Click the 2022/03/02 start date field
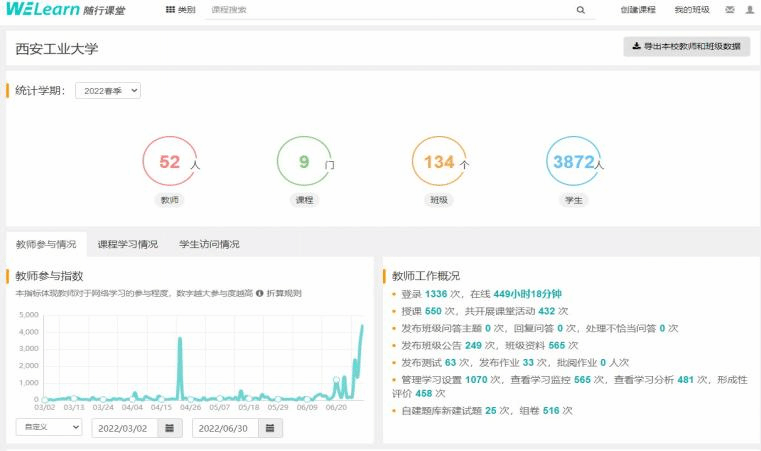Screen dimensions: 761x451 click(124, 428)
